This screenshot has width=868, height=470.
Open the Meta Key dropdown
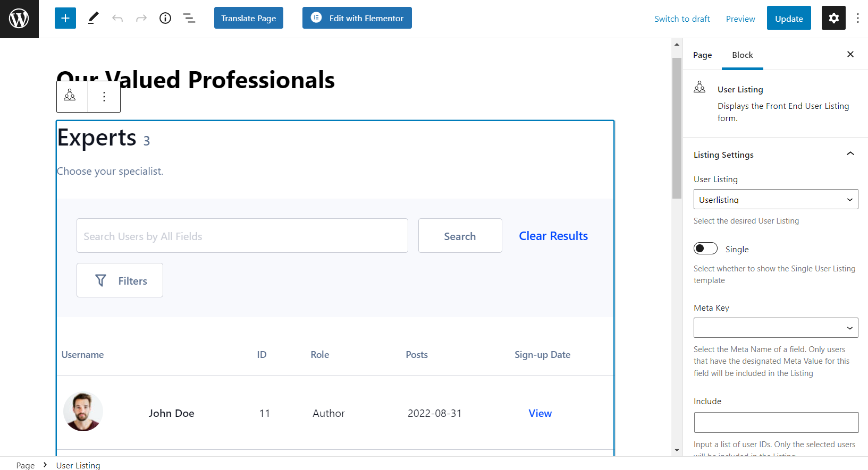pyautogui.click(x=776, y=328)
